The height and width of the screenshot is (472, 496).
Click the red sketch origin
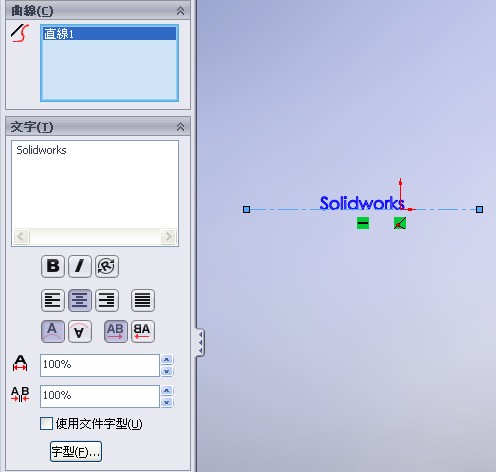click(x=401, y=209)
